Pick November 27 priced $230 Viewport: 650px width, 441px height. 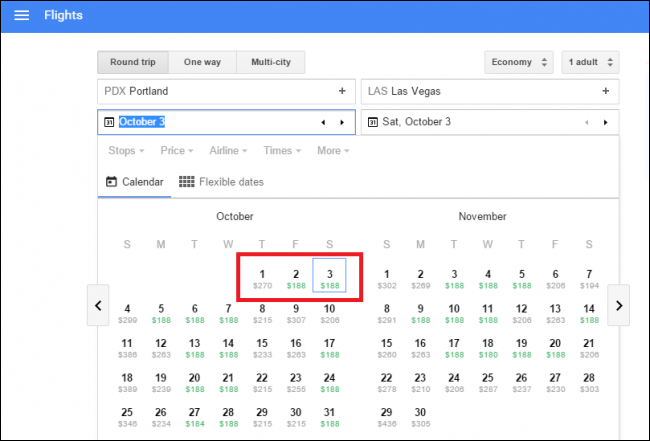[x=555, y=383]
